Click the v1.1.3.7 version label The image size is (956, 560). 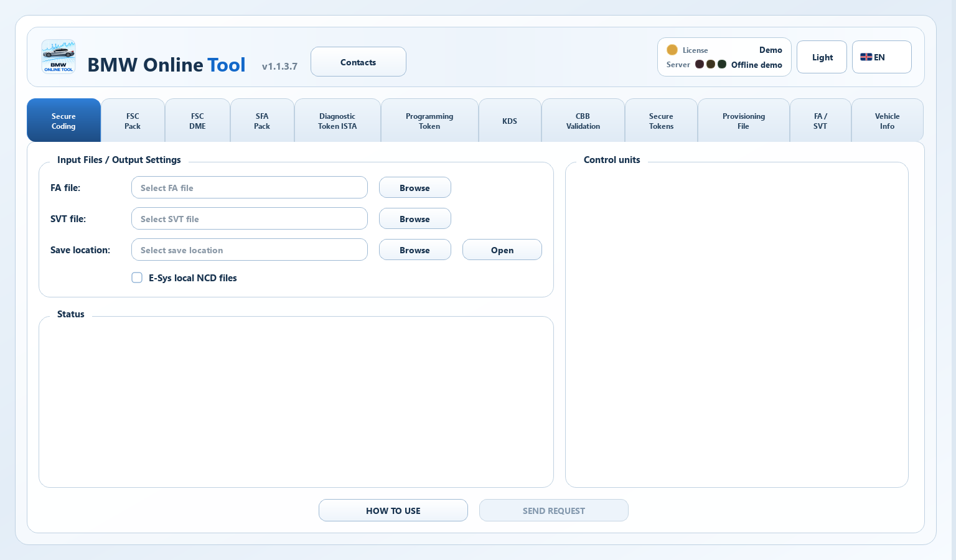279,66
